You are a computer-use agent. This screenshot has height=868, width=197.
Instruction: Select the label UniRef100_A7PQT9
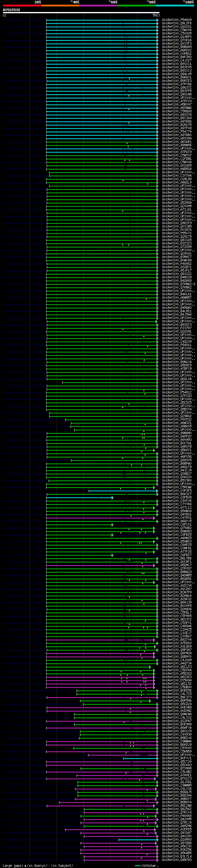[x=176, y=152]
